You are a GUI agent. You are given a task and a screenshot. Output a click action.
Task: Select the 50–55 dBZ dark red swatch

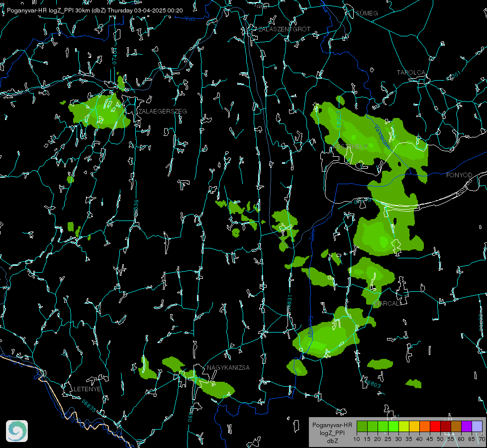pyautogui.click(x=446, y=426)
